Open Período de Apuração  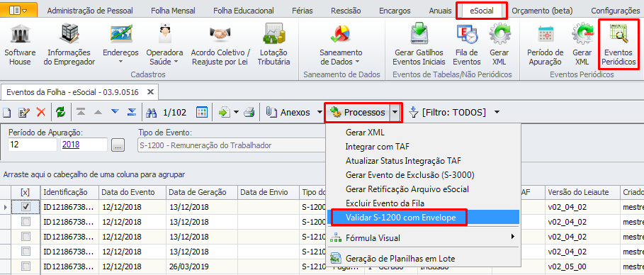click(545, 45)
